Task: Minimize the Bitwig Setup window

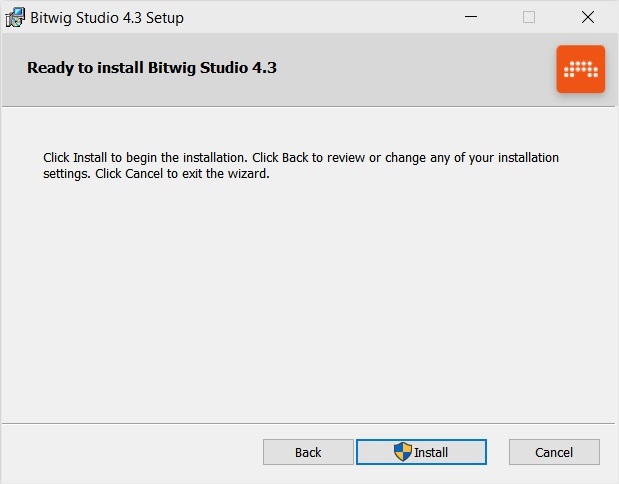Action: tap(470, 17)
